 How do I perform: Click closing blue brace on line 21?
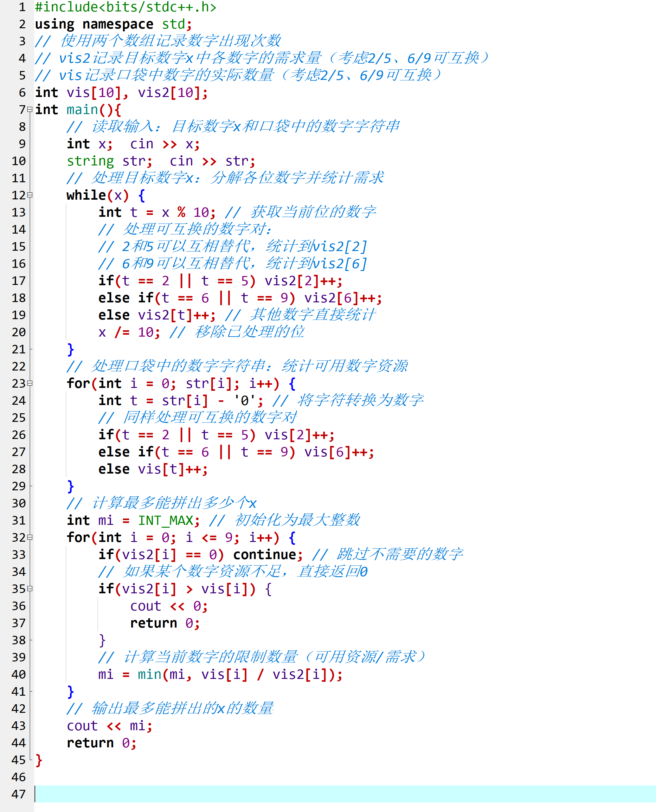click(x=70, y=350)
